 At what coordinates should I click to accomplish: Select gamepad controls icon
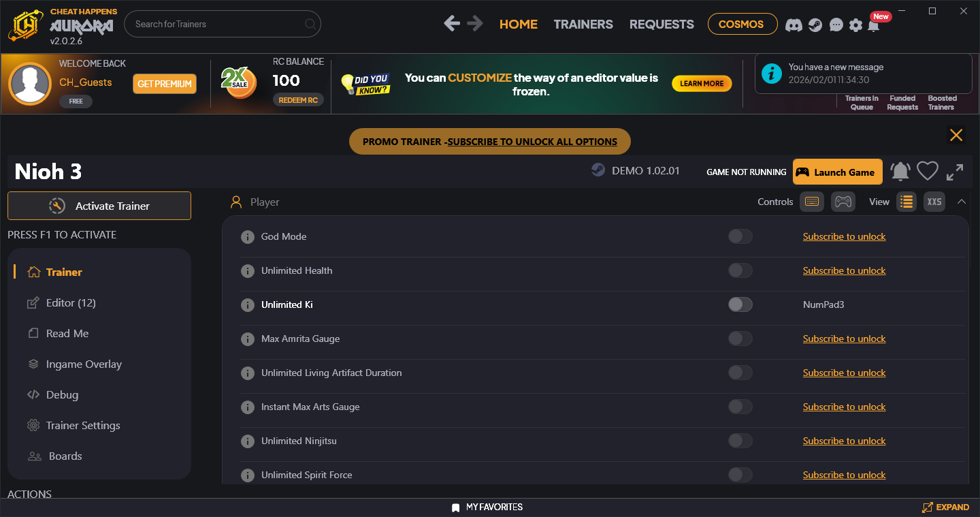pyautogui.click(x=843, y=202)
